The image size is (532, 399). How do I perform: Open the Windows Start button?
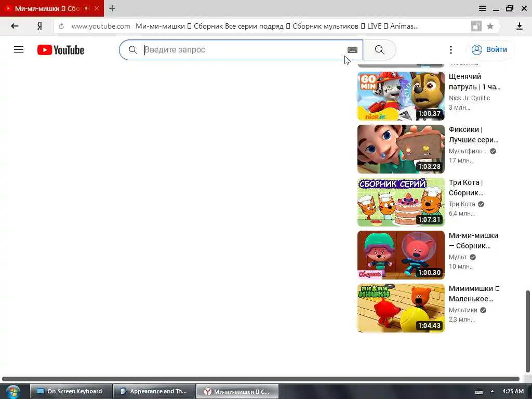point(12,392)
